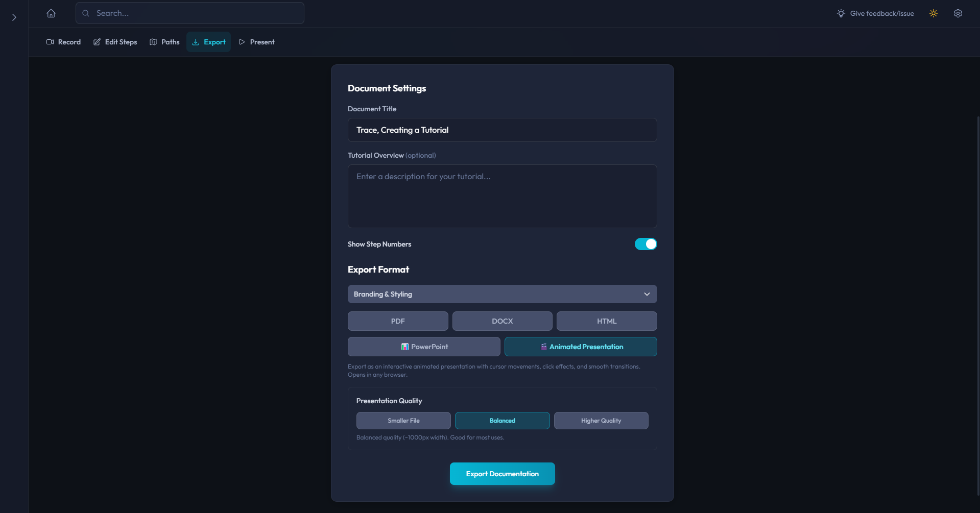The width and height of the screenshot is (980, 513).
Task: Select DOCX export format
Action: (502, 321)
